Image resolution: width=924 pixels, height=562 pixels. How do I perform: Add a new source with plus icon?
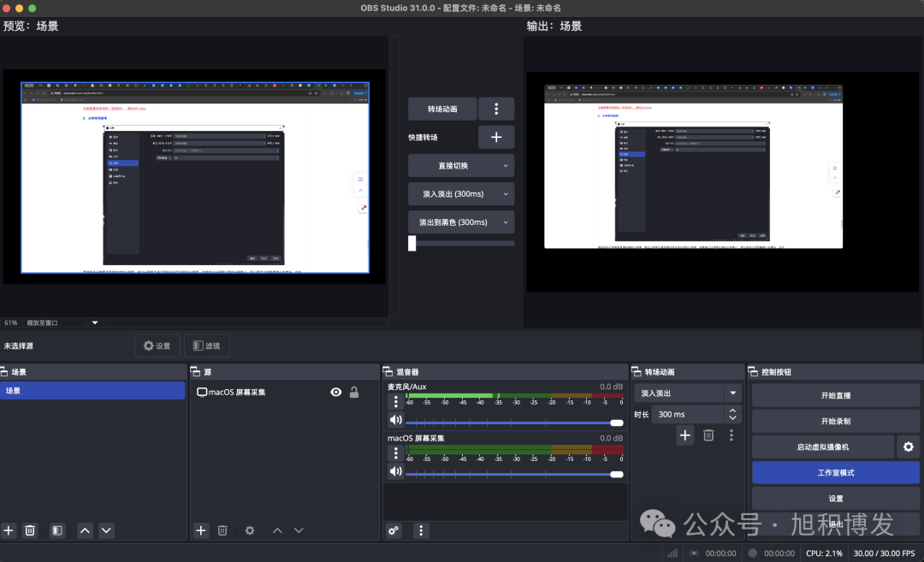coord(201,530)
